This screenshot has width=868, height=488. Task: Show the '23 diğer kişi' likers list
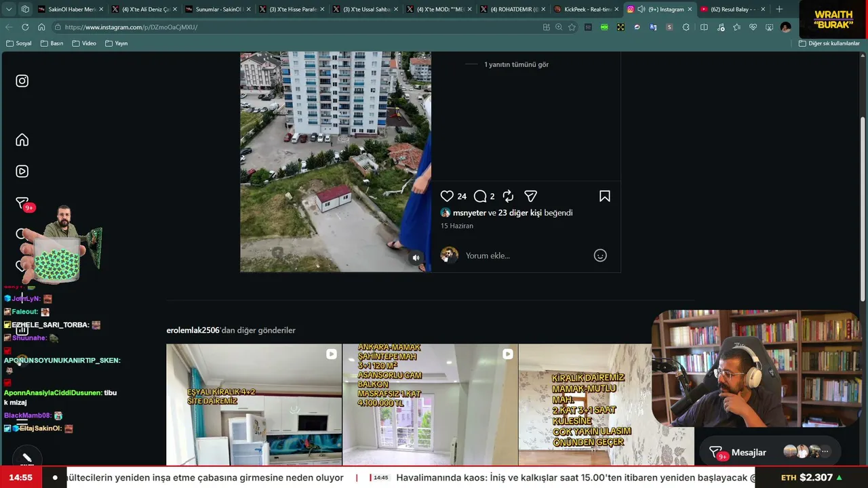[x=520, y=213]
